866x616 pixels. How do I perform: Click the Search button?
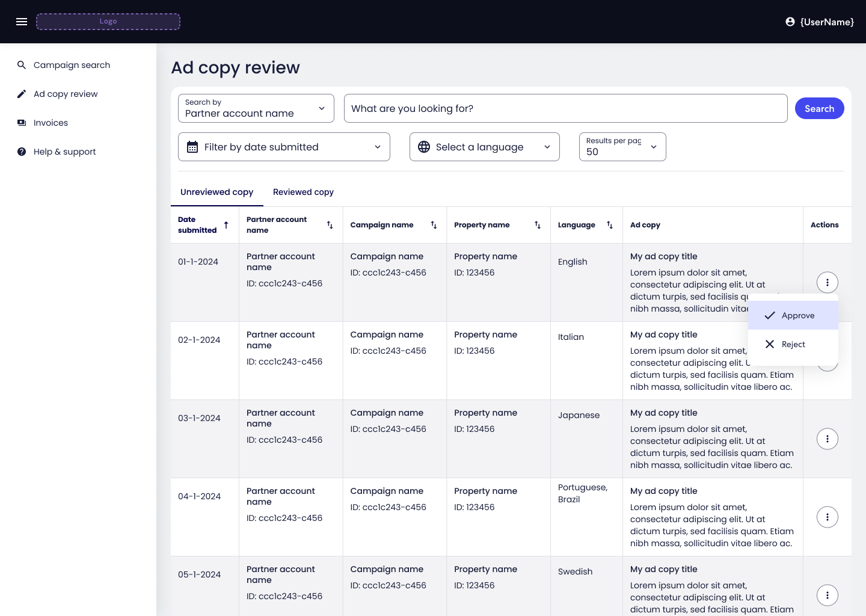point(819,108)
